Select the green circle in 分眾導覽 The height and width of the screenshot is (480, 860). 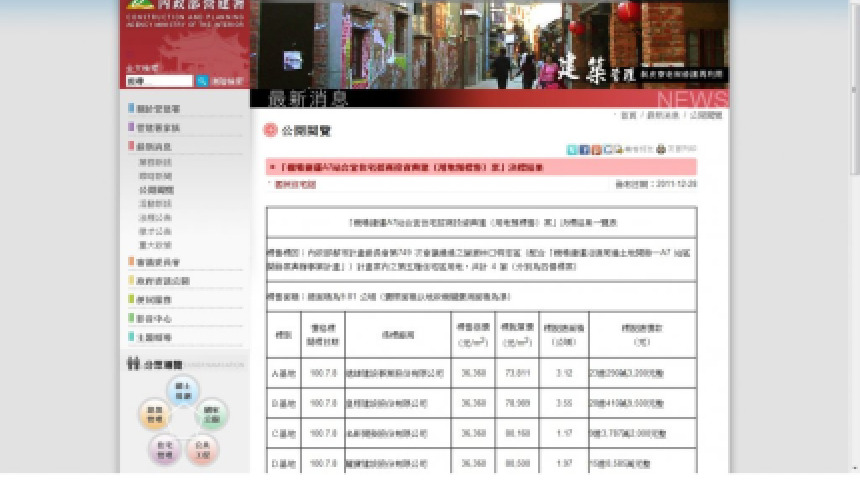[211, 413]
